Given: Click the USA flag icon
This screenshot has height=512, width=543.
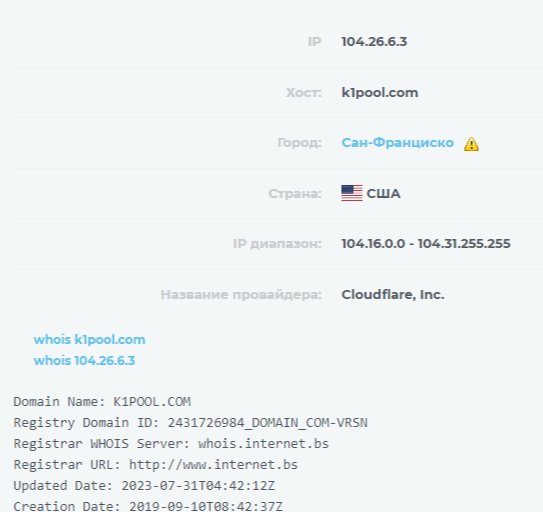Looking at the screenshot, I should (352, 193).
